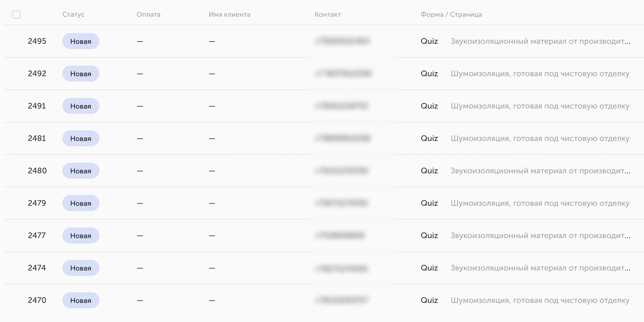Open order number 2479
Screen dimensions: 644x322
[x=37, y=203]
